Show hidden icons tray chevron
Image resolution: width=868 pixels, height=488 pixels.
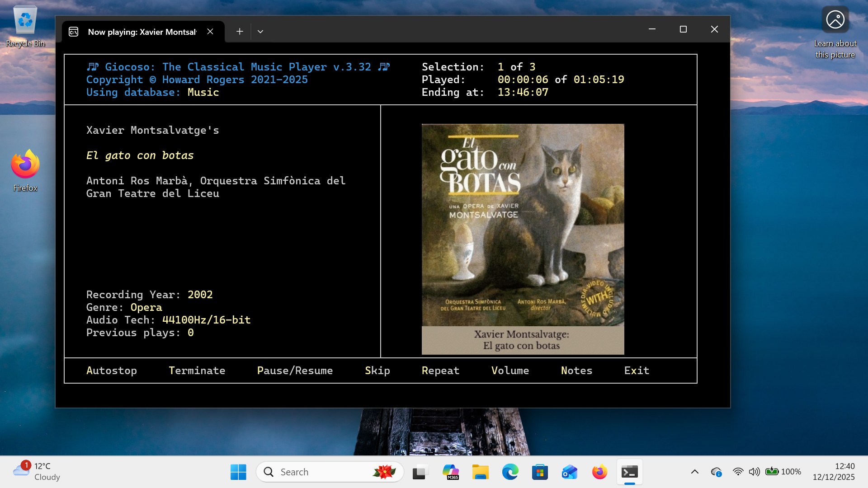coord(695,472)
